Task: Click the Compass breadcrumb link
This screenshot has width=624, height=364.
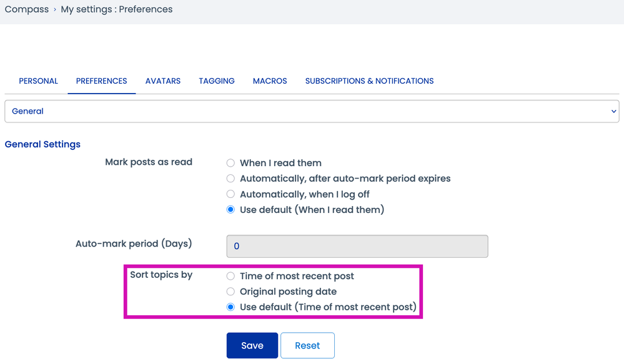Action: pos(27,9)
